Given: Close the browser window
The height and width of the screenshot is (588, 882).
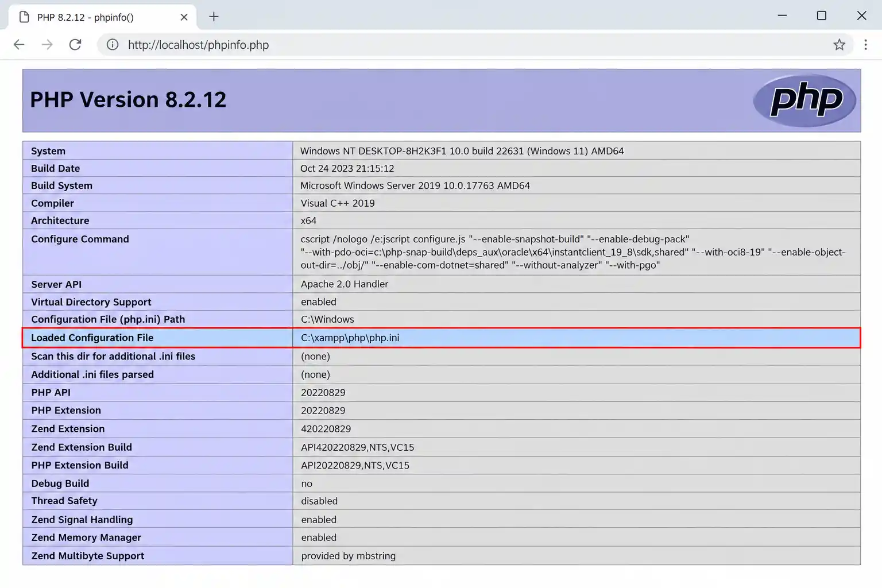Looking at the screenshot, I should tap(861, 16).
